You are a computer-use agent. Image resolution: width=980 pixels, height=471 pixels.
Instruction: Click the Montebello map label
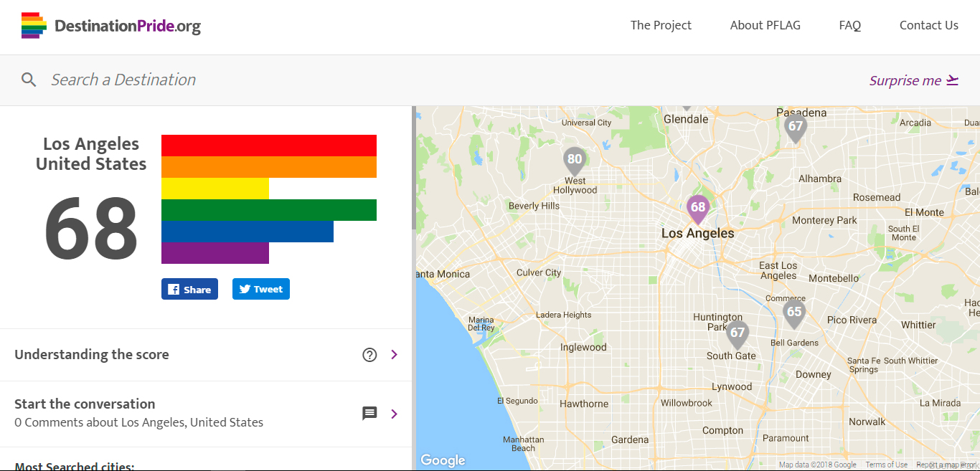coord(834,278)
